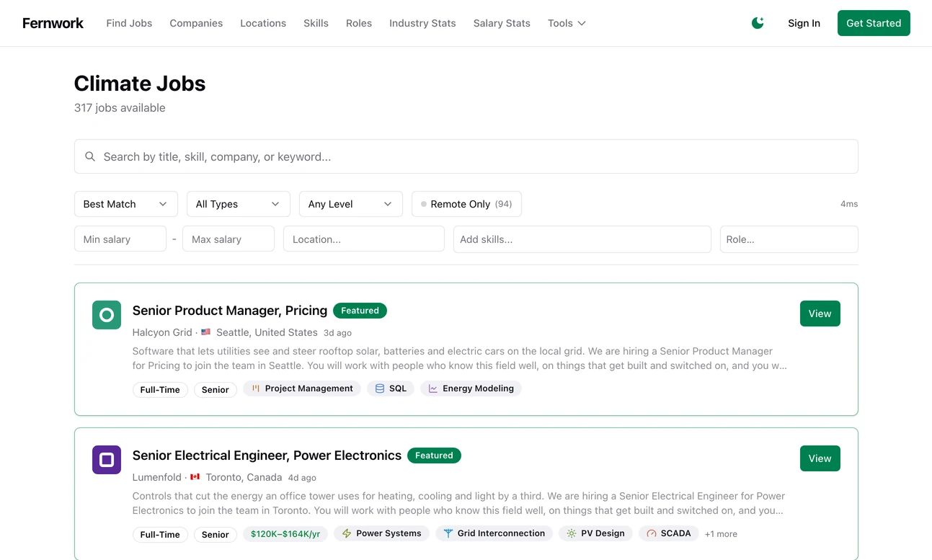The width and height of the screenshot is (932, 560).
Task: Open the Any Level dropdown
Action: [350, 204]
